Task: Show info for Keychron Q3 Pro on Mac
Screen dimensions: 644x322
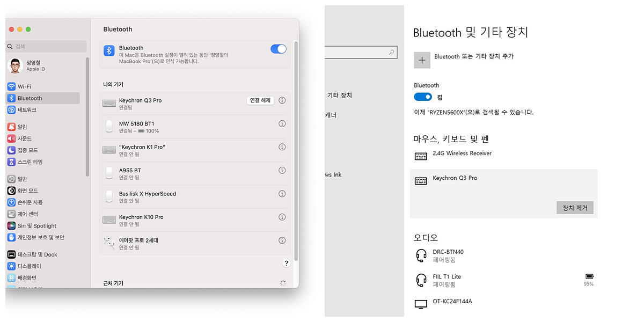Action: coord(282,100)
